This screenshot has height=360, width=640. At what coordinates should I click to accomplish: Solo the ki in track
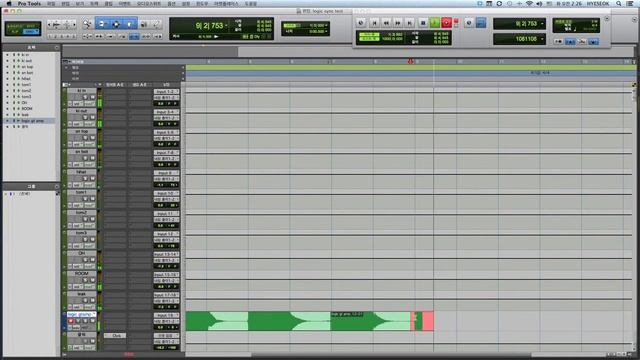tap(86, 97)
